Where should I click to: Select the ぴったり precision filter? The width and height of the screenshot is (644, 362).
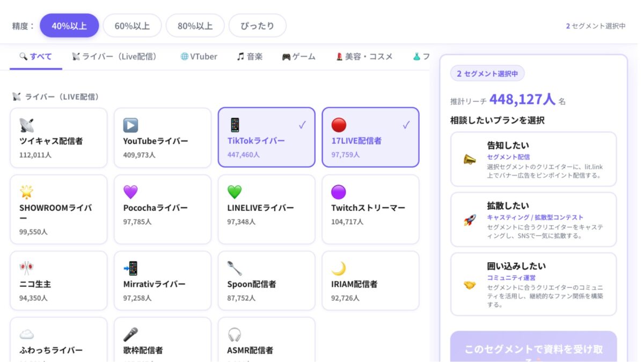(x=258, y=25)
